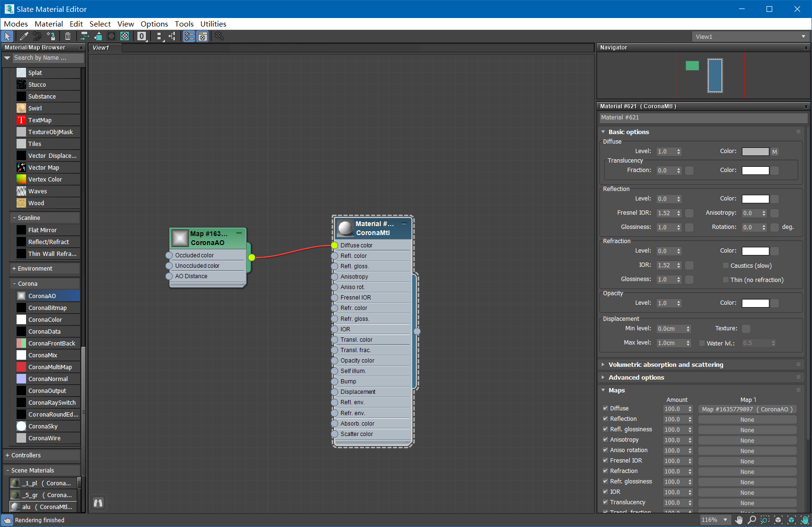Switch to the View1 tab
812x527 pixels.
[x=105, y=48]
